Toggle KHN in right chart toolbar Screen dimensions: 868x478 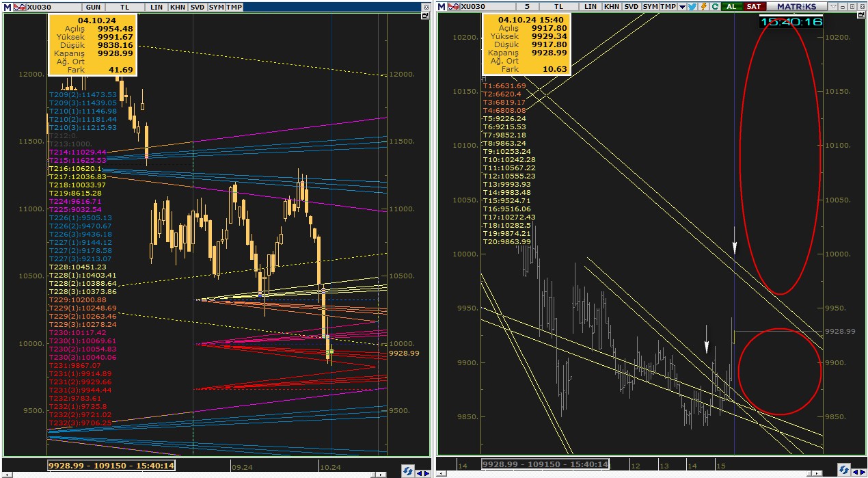pyautogui.click(x=612, y=6)
